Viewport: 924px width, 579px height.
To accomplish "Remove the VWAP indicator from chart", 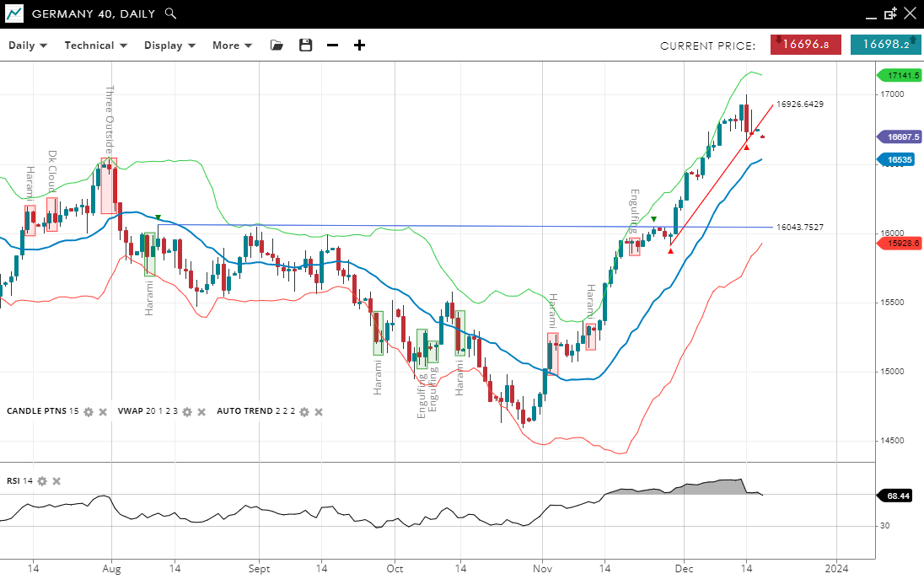I will pos(201,412).
